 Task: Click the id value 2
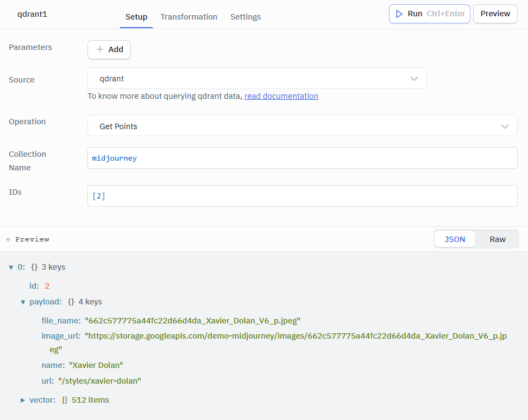pyautogui.click(x=47, y=286)
